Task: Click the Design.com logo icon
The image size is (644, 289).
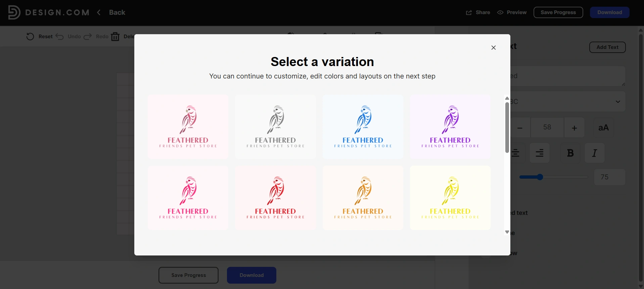Action: [14, 12]
